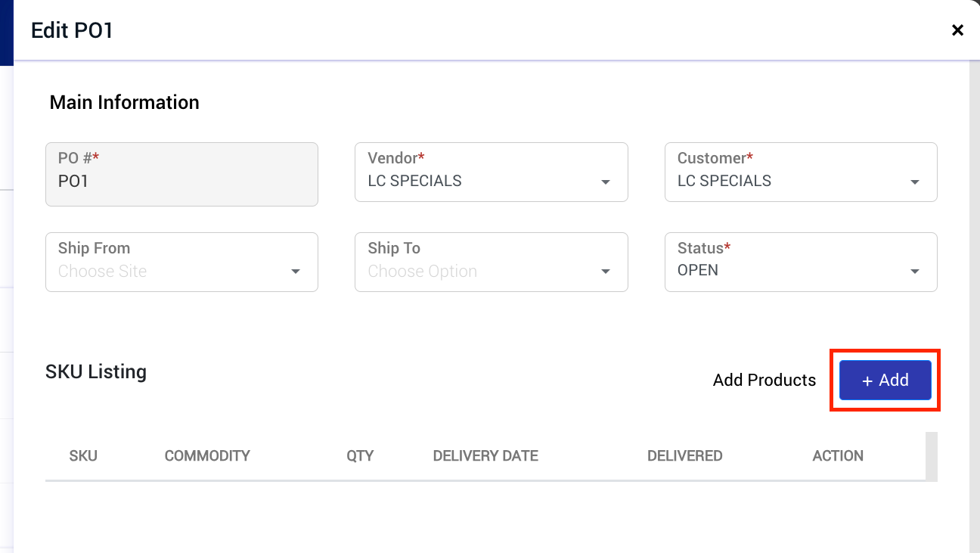
Task: Open the Ship To caret arrow
Action: tap(605, 272)
